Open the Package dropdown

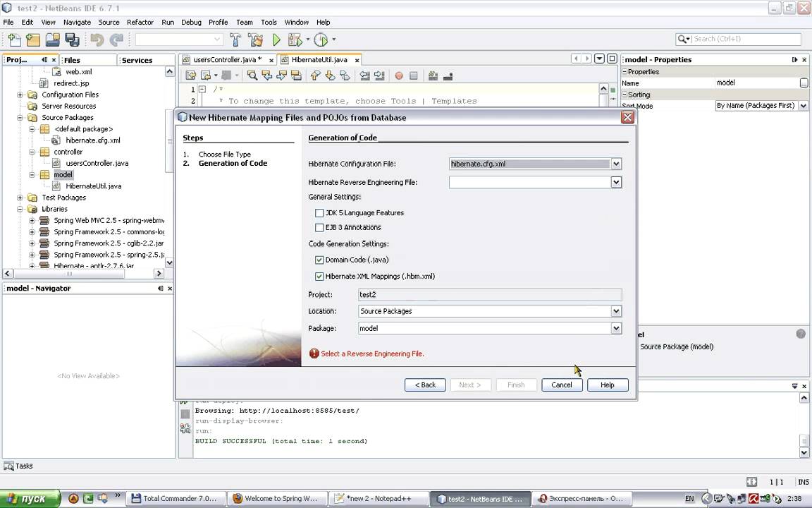pos(616,328)
